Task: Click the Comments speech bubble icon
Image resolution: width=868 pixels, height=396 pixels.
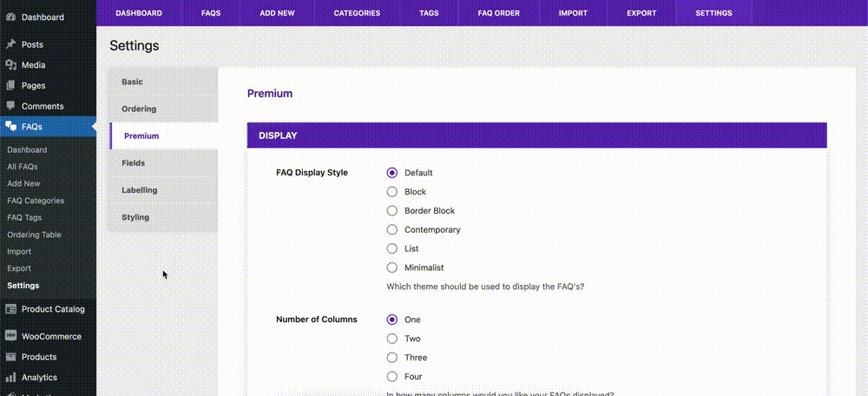Action: pos(10,106)
